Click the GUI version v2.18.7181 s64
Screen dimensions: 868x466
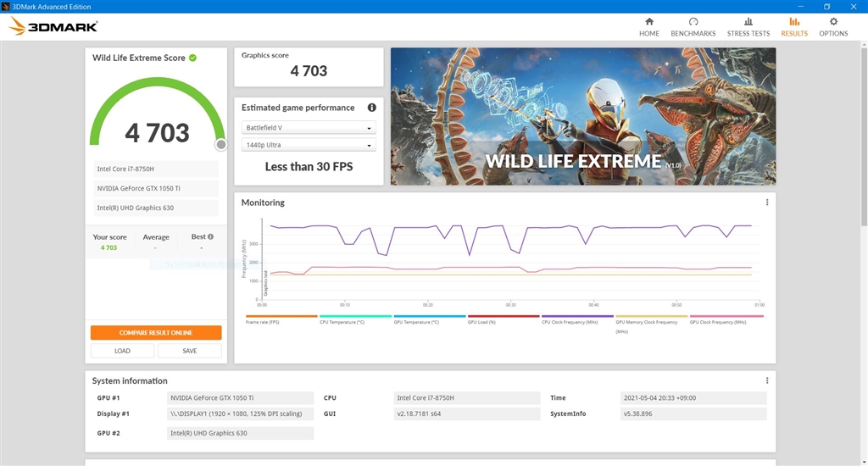tap(467, 414)
